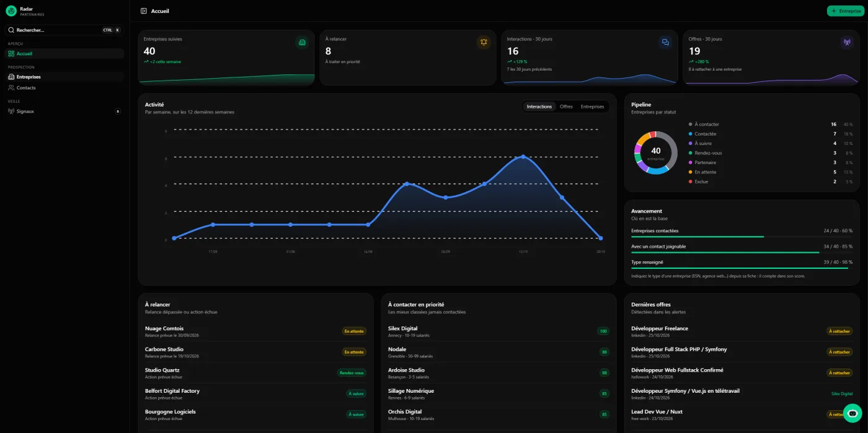
Task: Click Silex Digital link in Dernières offres
Action: [x=842, y=393]
